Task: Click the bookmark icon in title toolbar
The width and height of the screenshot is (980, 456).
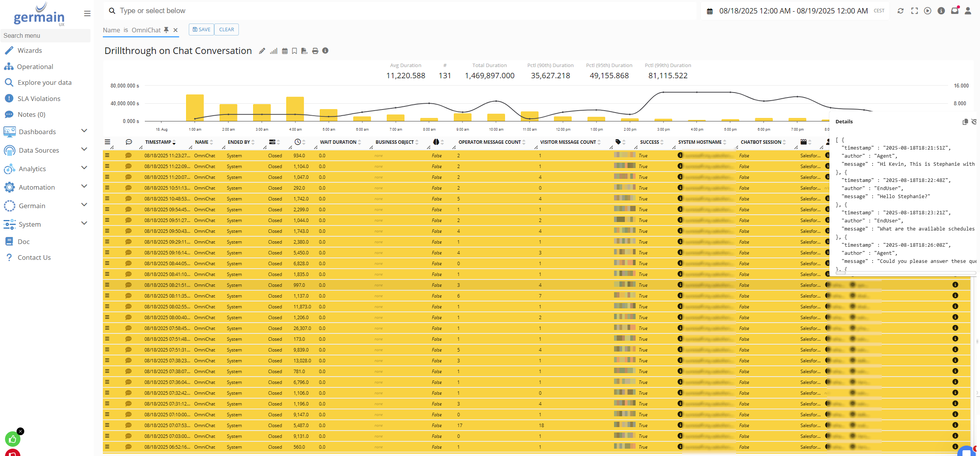Action: coord(294,51)
